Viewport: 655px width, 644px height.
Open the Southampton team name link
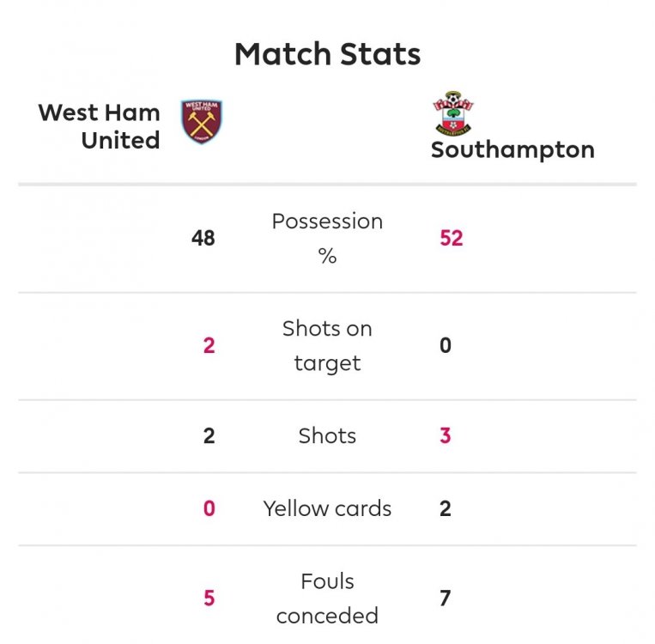(512, 150)
